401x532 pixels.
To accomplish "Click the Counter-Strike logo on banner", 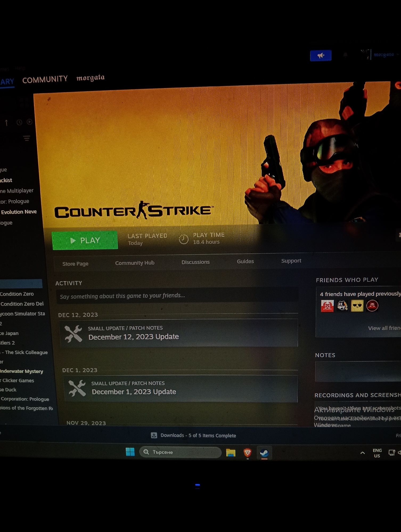I will tap(134, 210).
